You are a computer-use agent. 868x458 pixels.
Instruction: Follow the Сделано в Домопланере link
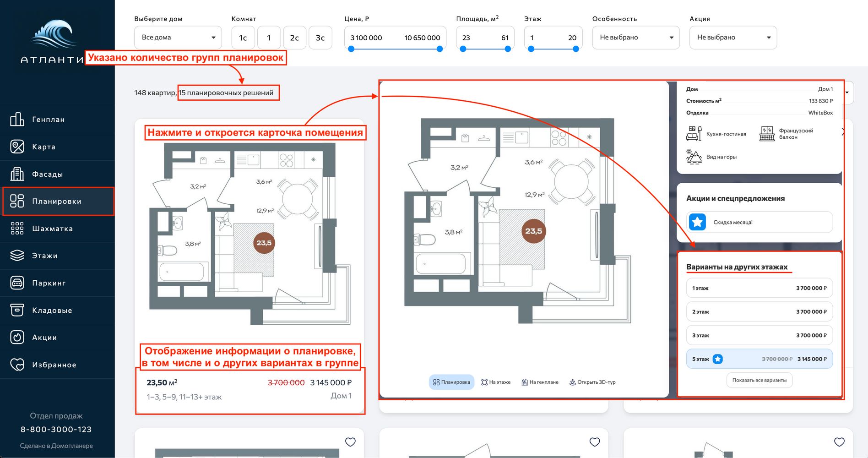tap(56, 446)
